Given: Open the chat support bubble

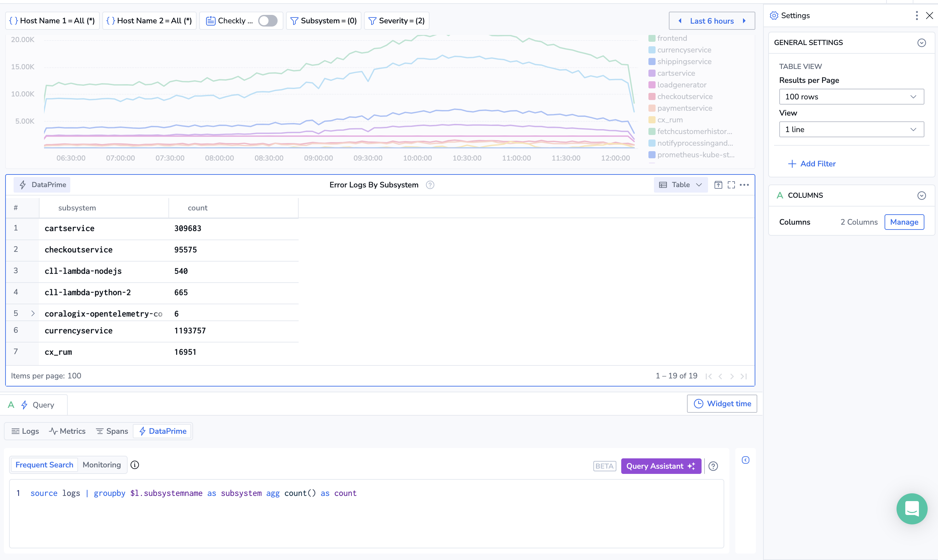Looking at the screenshot, I should pyautogui.click(x=911, y=509).
